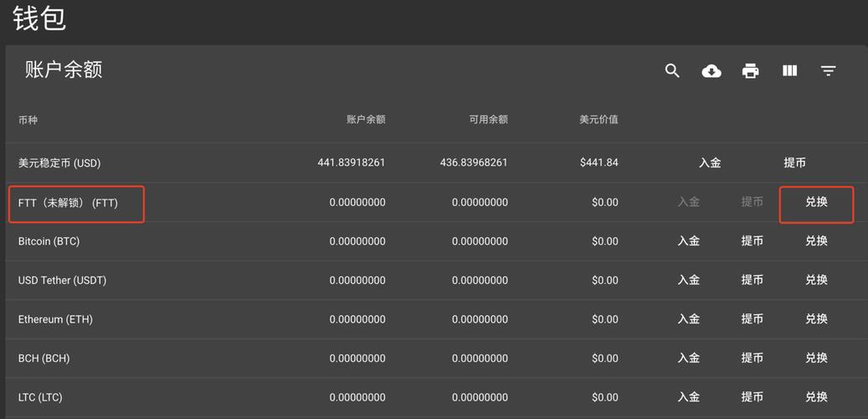Viewport: 868px width, 419px height.
Task: Click 兑换 for USD Tether (USDT)
Action: 816,280
